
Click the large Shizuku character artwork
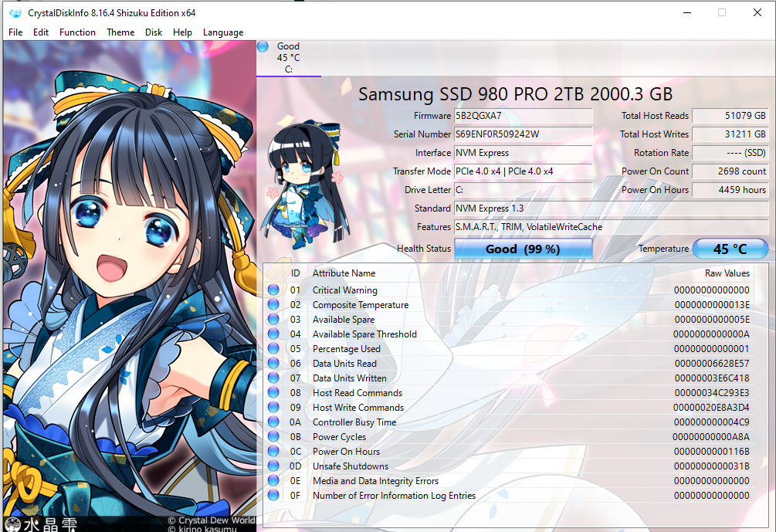coord(130,286)
